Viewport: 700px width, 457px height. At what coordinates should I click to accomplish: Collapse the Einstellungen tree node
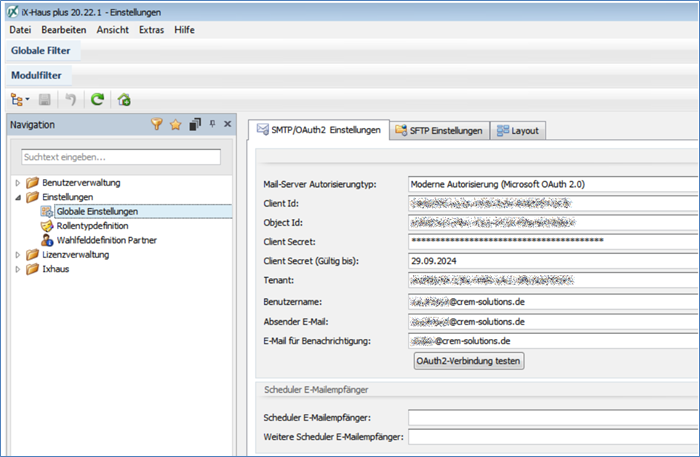click(18, 198)
